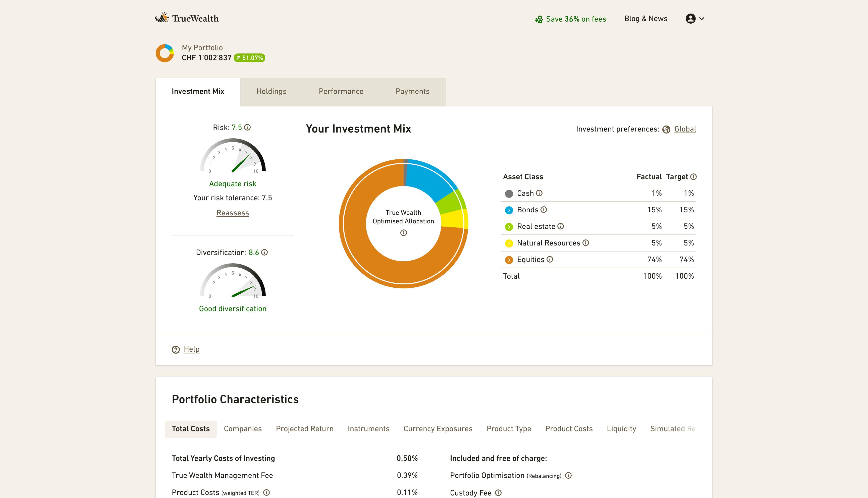This screenshot has width=868, height=498.
Task: Open the Help link
Action: click(x=192, y=349)
